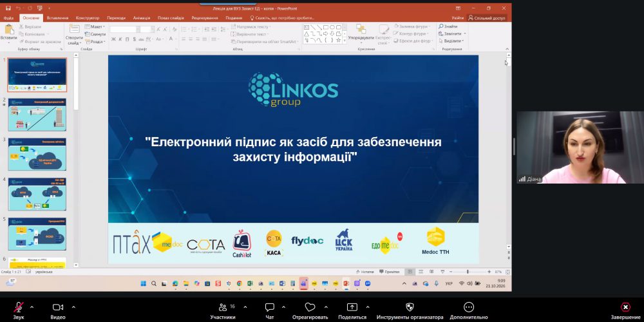Select the oval shape in shapes gallery

pyautogui.click(x=332, y=28)
